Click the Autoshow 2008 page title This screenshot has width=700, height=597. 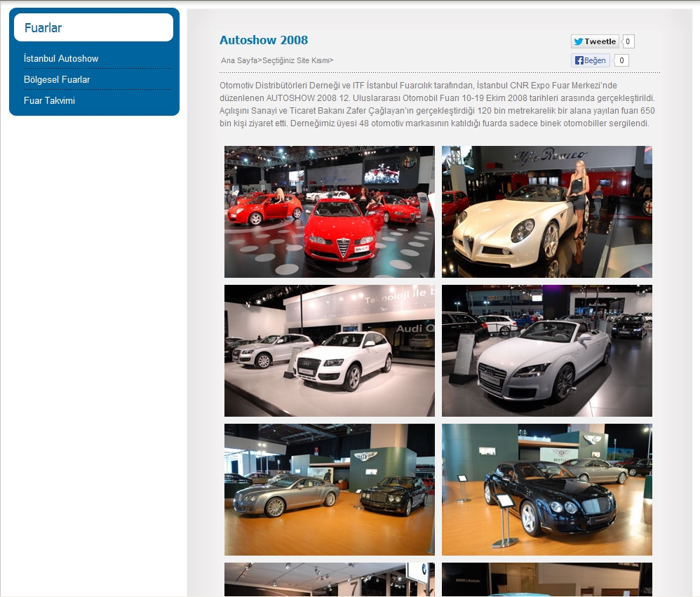click(x=264, y=40)
